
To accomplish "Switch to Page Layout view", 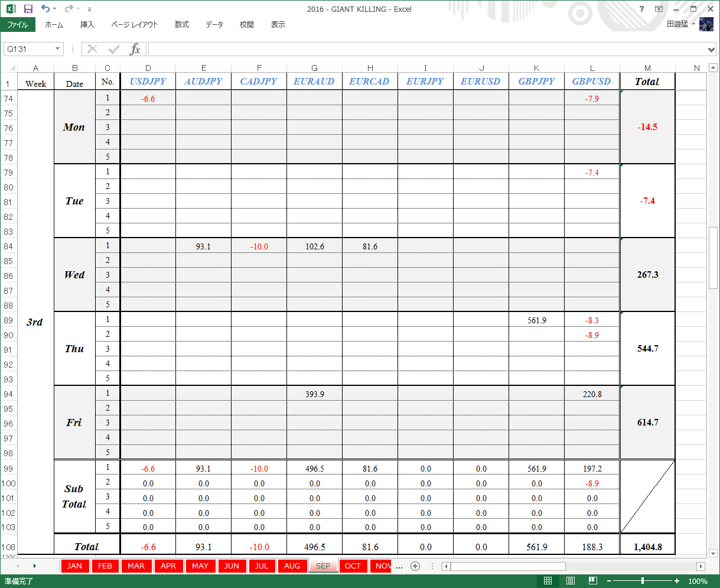I will point(571,581).
